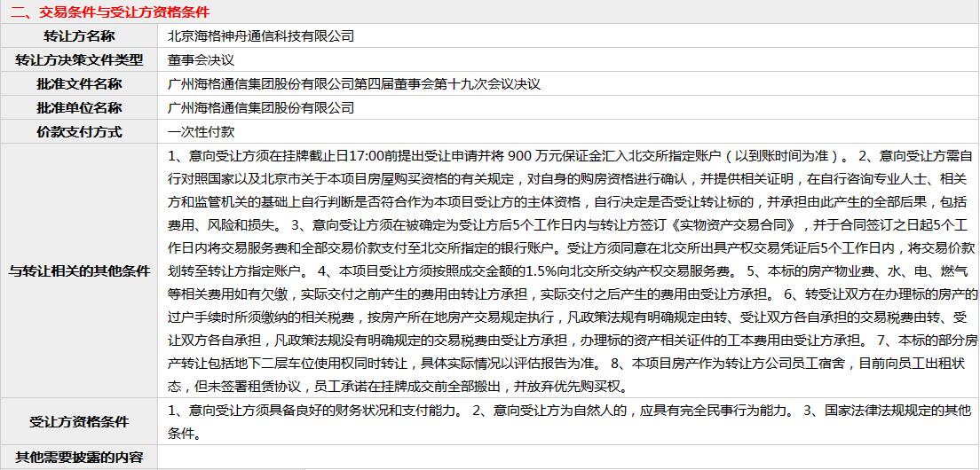Click the label 与转让相关的其他条件

tap(79, 270)
